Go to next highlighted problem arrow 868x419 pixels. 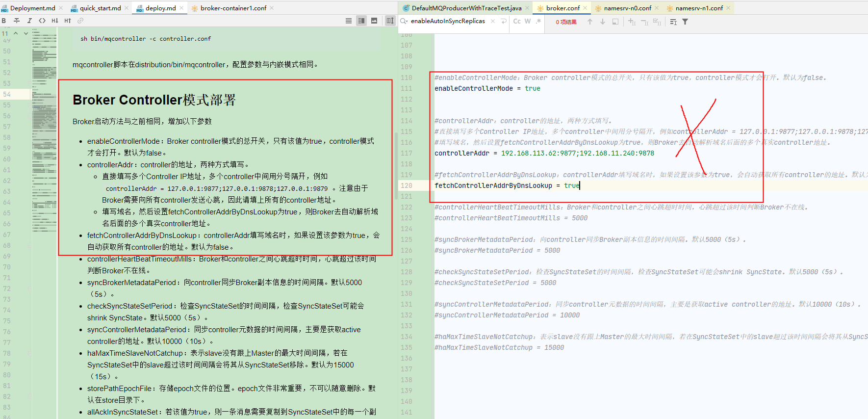tap(26, 33)
